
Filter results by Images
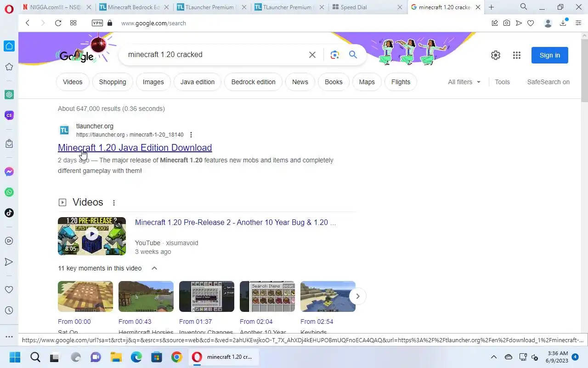click(153, 82)
